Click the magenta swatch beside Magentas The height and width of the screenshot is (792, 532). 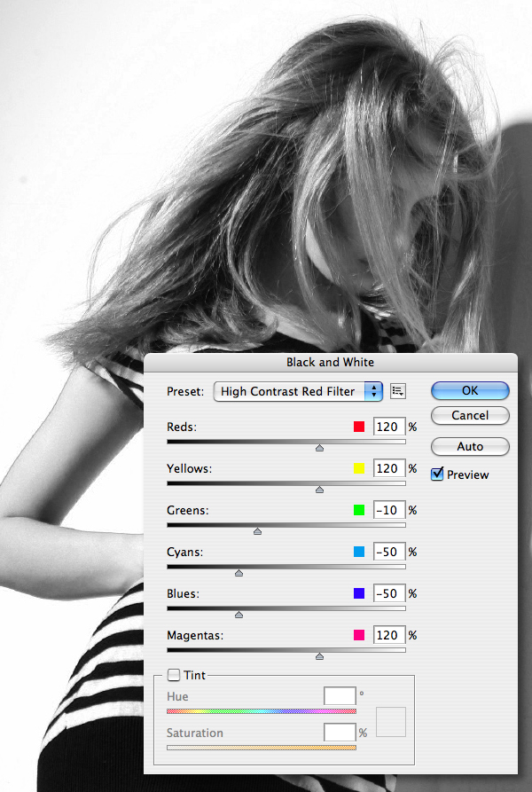[359, 635]
